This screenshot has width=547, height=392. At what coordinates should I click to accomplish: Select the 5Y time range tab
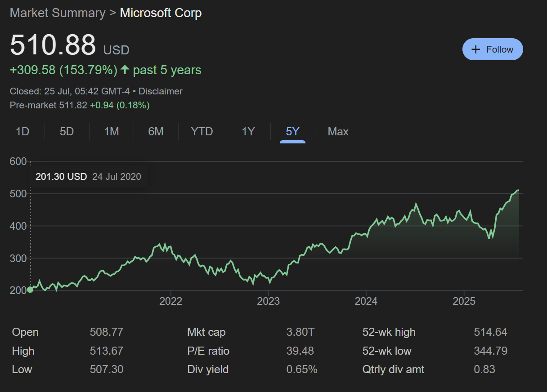tap(292, 132)
